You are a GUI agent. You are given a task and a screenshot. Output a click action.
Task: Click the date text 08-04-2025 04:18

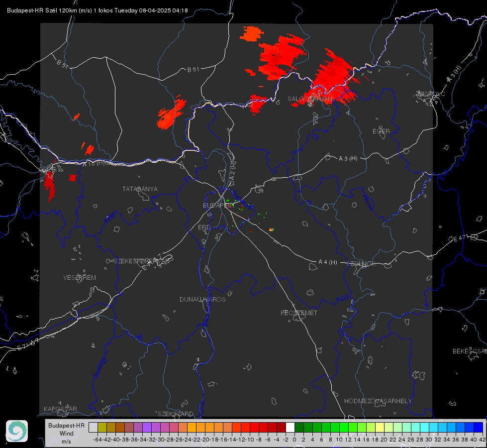(x=163, y=10)
